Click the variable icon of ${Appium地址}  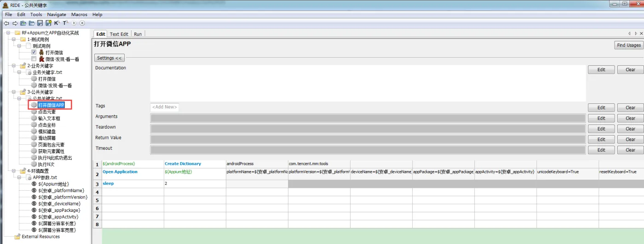34,184
